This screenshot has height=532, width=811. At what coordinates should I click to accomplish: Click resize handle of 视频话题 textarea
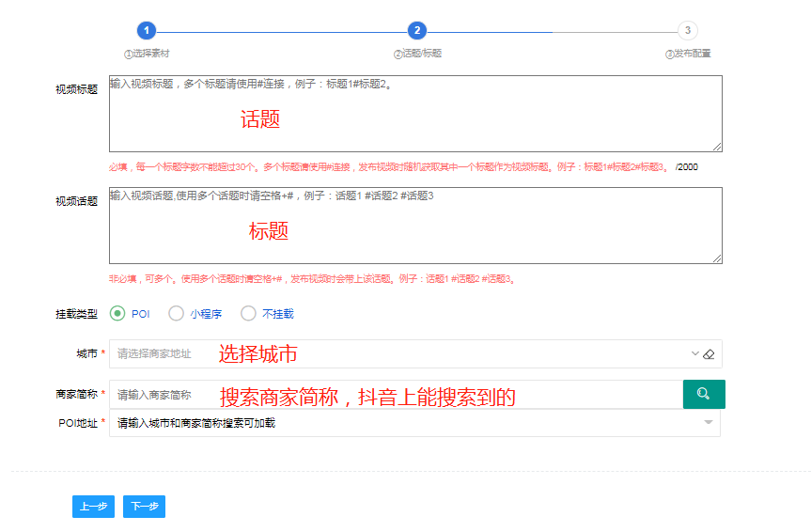click(717, 258)
